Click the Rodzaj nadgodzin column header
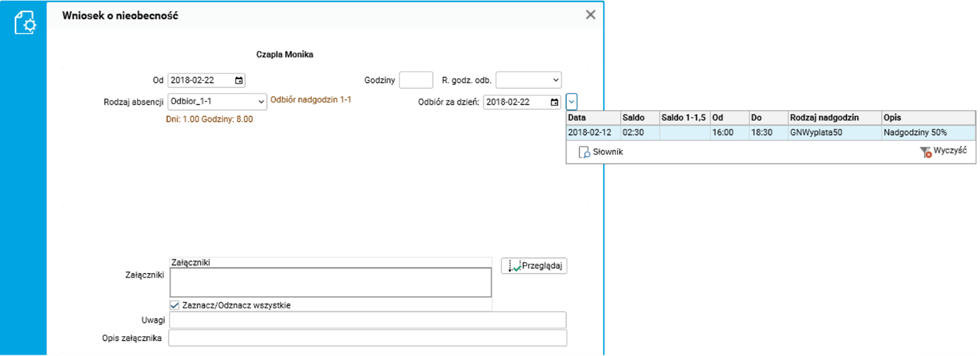The image size is (980, 356). coord(834,117)
